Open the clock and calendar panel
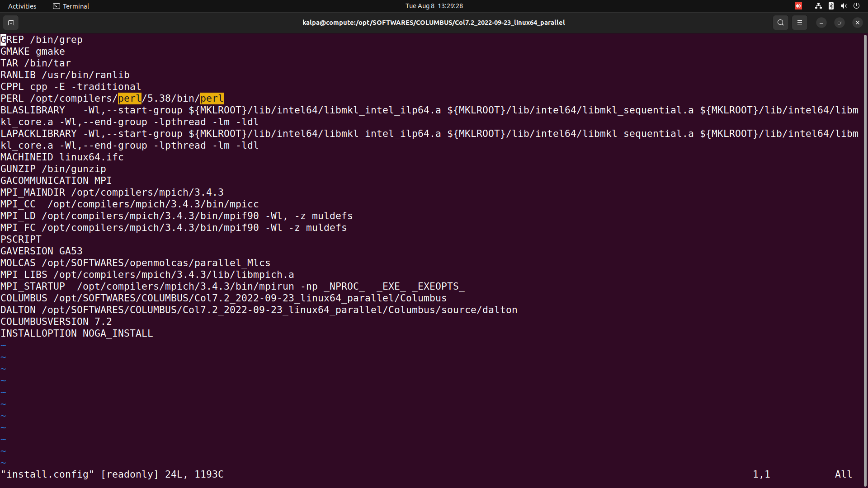This screenshot has height=488, width=868. point(434,6)
